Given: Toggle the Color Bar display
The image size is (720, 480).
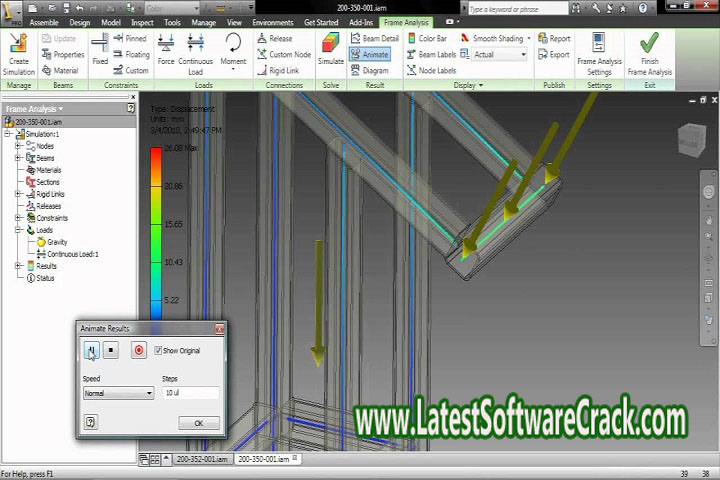Looking at the screenshot, I should click(427, 39).
